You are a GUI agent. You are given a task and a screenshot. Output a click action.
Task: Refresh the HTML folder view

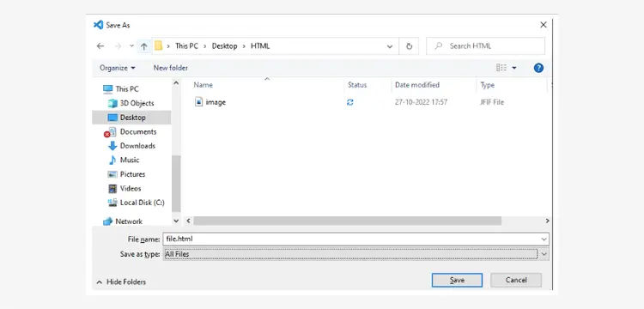pos(409,46)
